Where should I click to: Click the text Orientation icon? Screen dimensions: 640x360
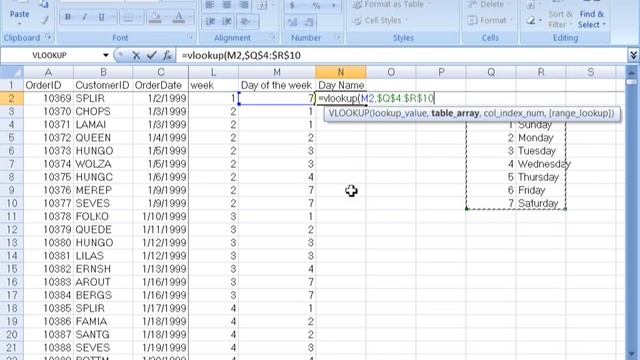coord(245,21)
